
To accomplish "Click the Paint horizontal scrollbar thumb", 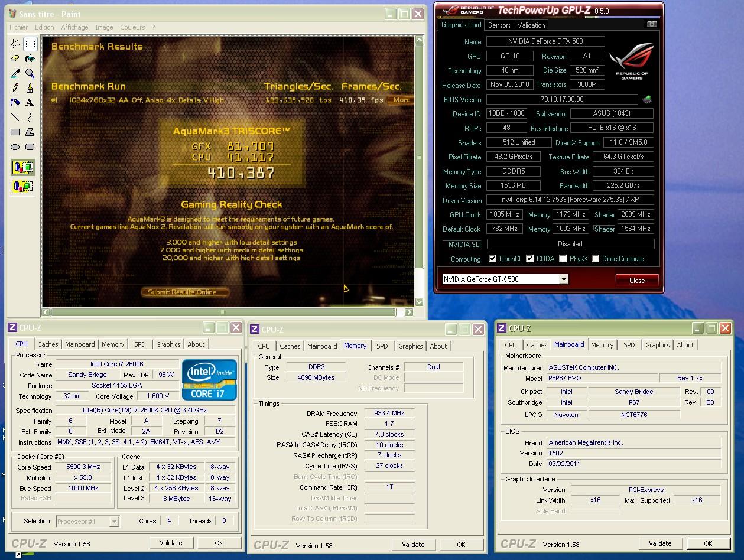I will (x=223, y=312).
